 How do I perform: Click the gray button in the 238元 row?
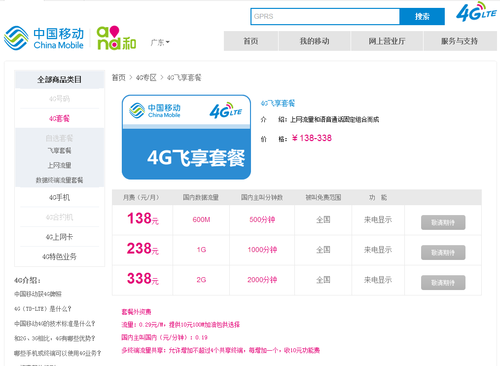click(x=443, y=252)
